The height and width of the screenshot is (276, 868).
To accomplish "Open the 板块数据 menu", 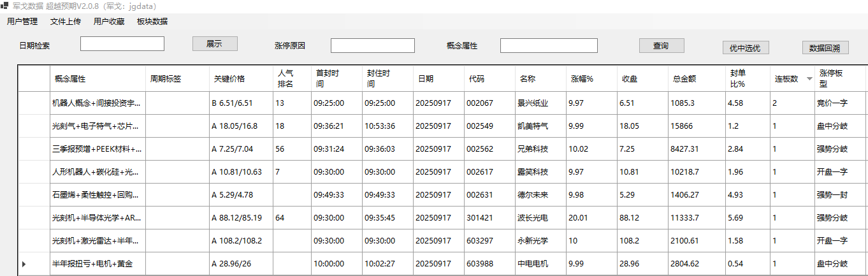I will click(152, 22).
